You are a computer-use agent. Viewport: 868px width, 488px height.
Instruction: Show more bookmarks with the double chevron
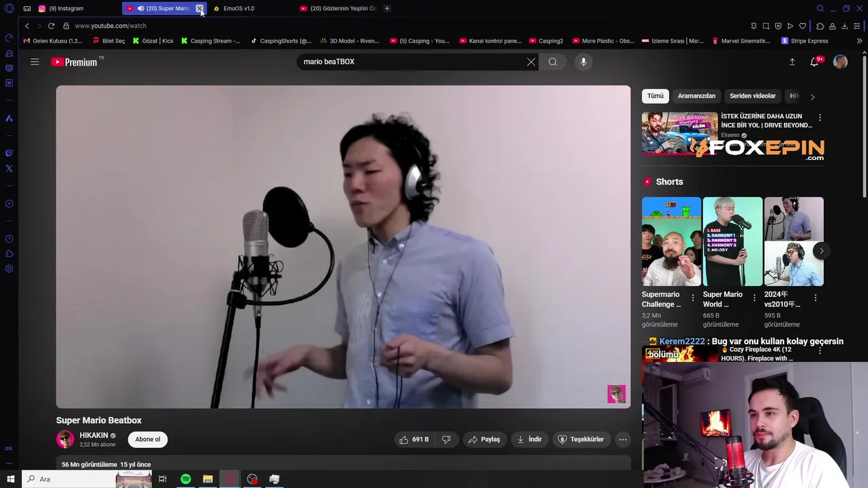pos(859,41)
